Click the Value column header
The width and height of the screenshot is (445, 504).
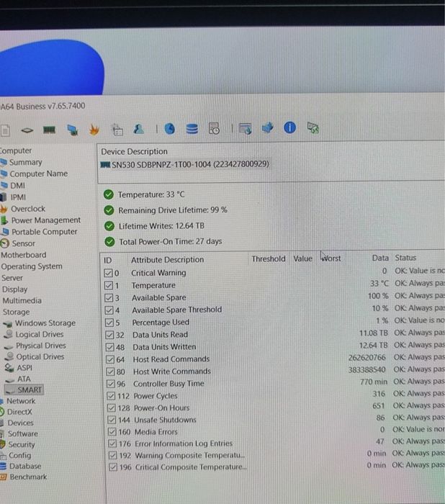point(302,258)
